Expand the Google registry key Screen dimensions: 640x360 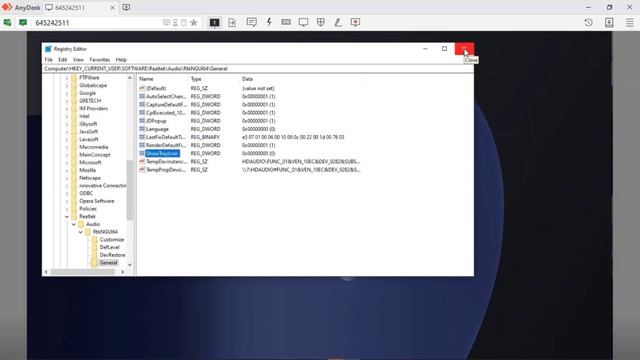(x=67, y=93)
